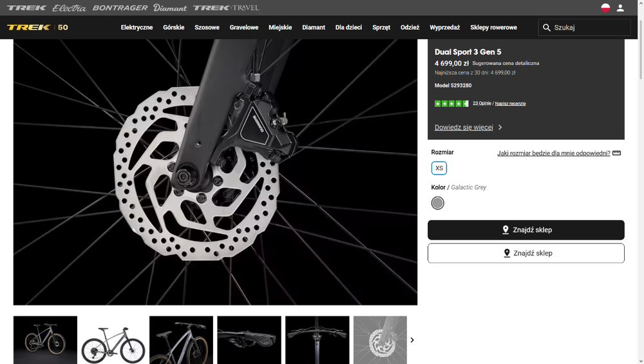Viewport: 644px width, 364px height.
Task: Open the Dowiedz się więcej link
Action: [464, 128]
